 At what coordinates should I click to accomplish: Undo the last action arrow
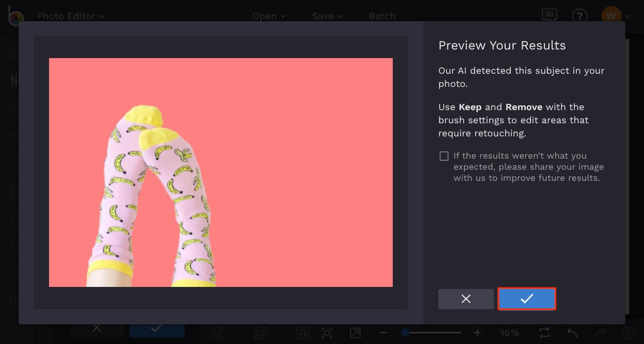click(x=572, y=333)
